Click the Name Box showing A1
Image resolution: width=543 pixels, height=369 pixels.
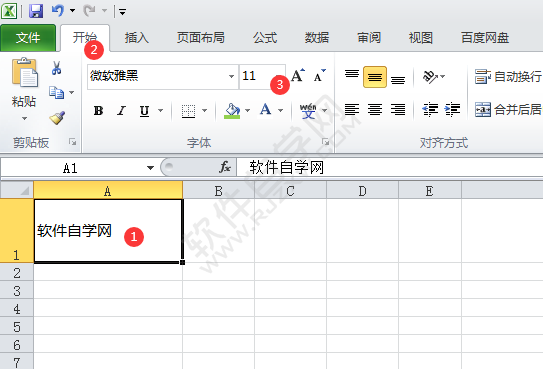click(x=70, y=168)
